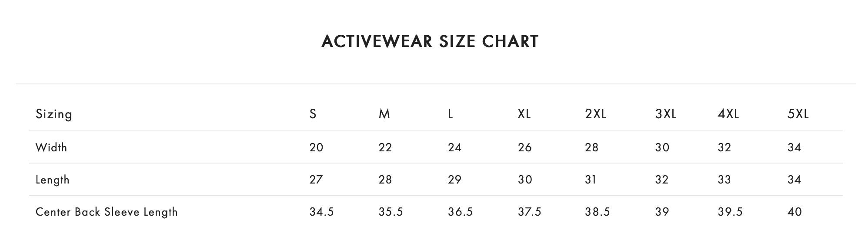Click sleeve length value 40 for 5XL
This screenshot has width=868, height=247.
[795, 212]
